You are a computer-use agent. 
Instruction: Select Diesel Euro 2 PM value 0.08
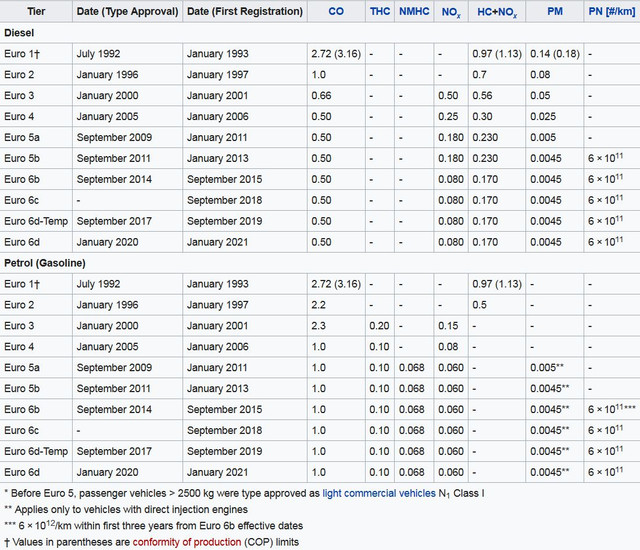pyautogui.click(x=540, y=75)
